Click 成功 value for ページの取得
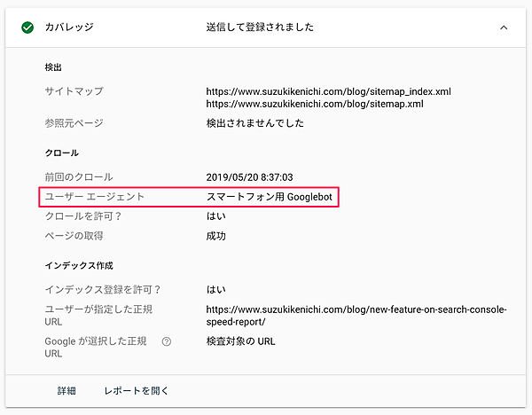The height and width of the screenshot is (415, 532). click(215, 236)
